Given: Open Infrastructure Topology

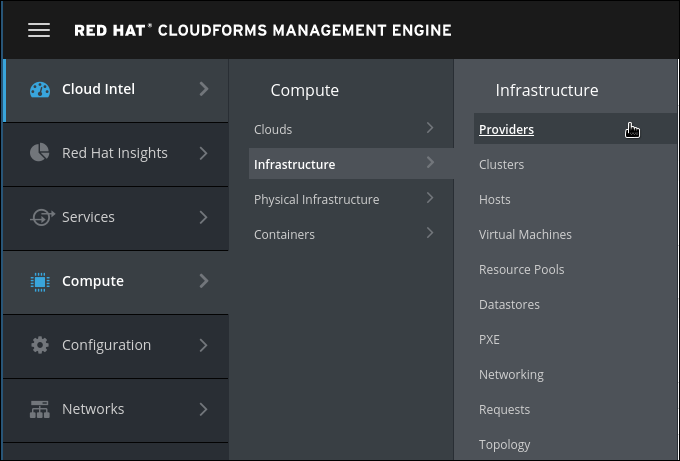Looking at the screenshot, I should pos(504,445).
